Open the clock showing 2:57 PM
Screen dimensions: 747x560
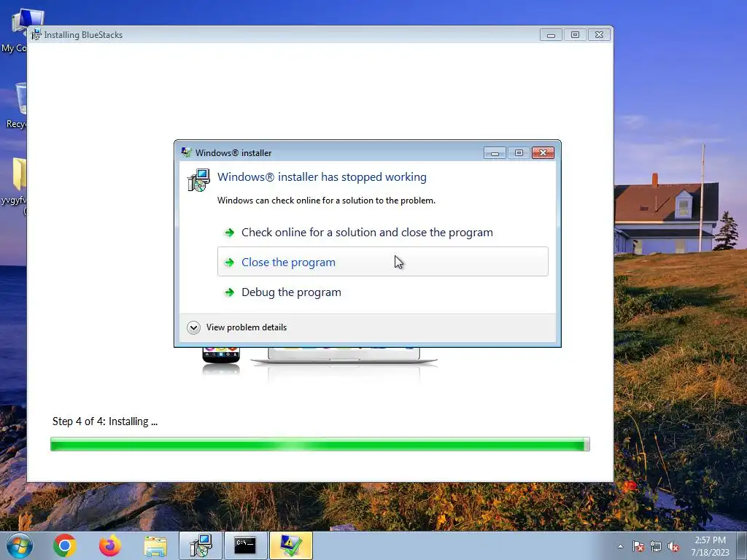(x=710, y=546)
